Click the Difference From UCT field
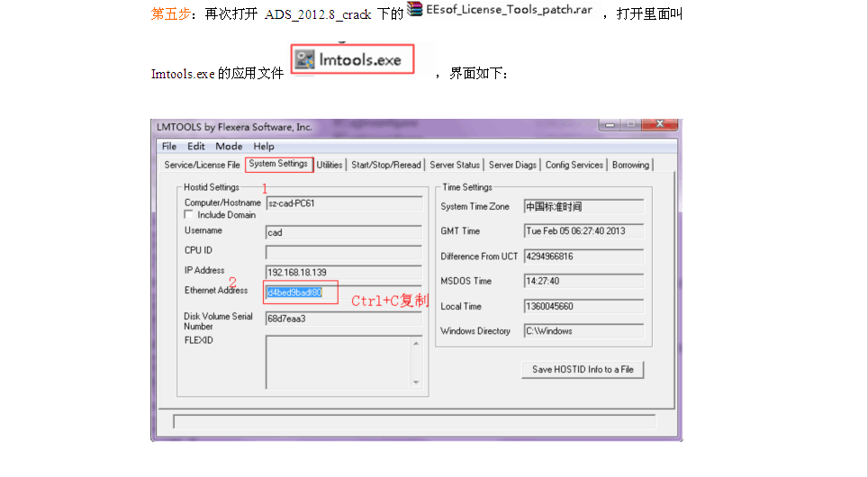 583,256
